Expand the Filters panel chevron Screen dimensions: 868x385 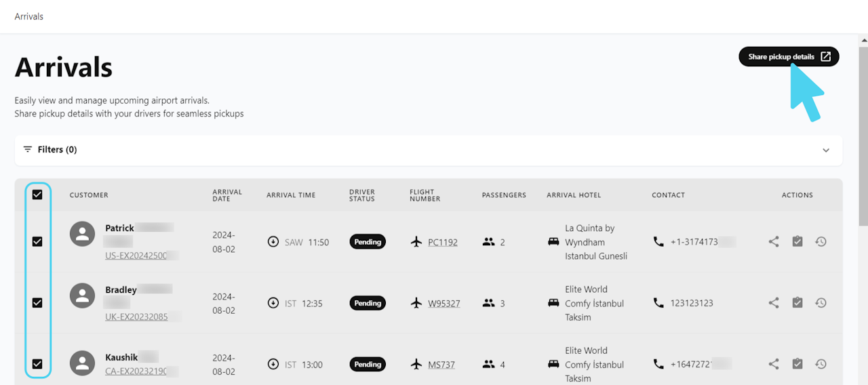(826, 150)
